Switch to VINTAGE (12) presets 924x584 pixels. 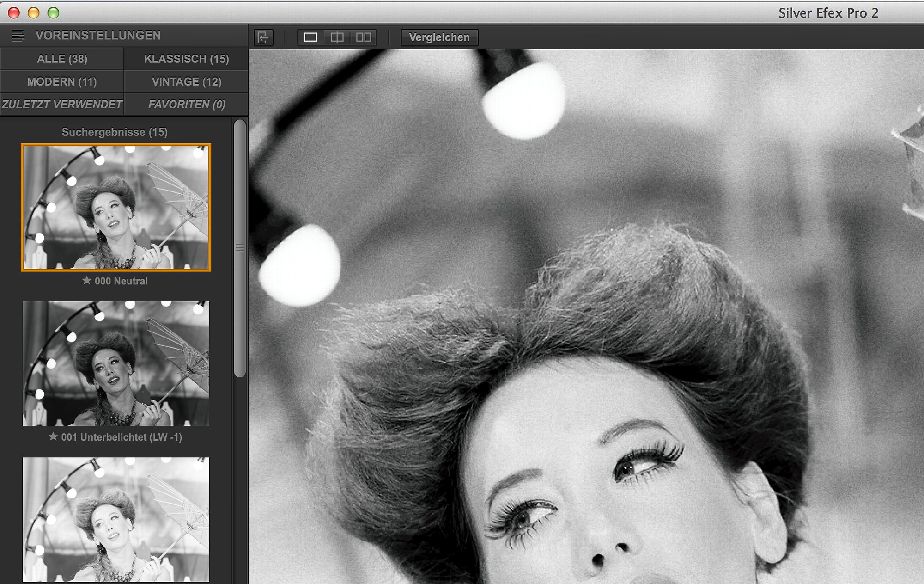pyautogui.click(x=186, y=81)
